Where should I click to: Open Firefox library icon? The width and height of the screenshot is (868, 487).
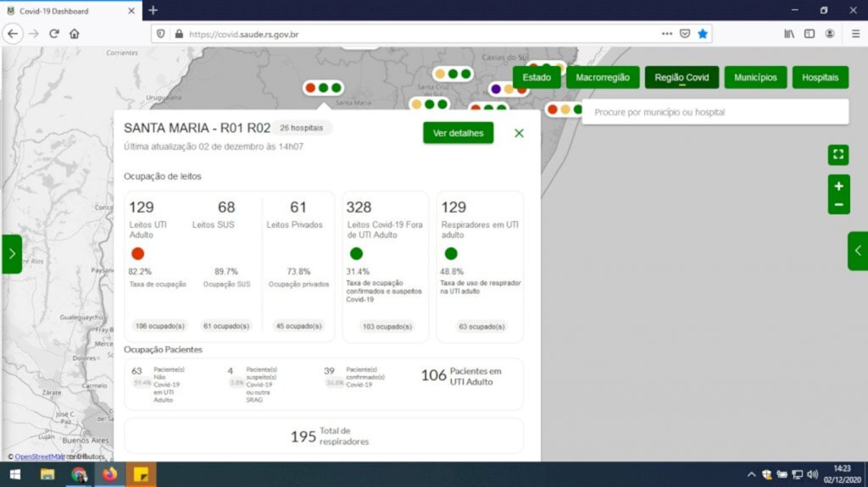click(x=789, y=34)
